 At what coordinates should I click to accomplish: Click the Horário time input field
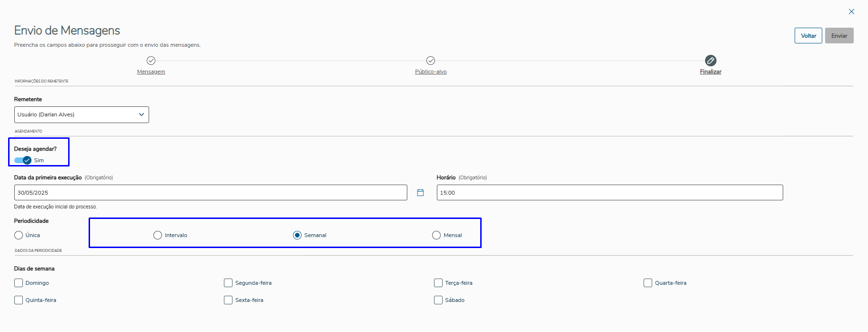point(609,193)
